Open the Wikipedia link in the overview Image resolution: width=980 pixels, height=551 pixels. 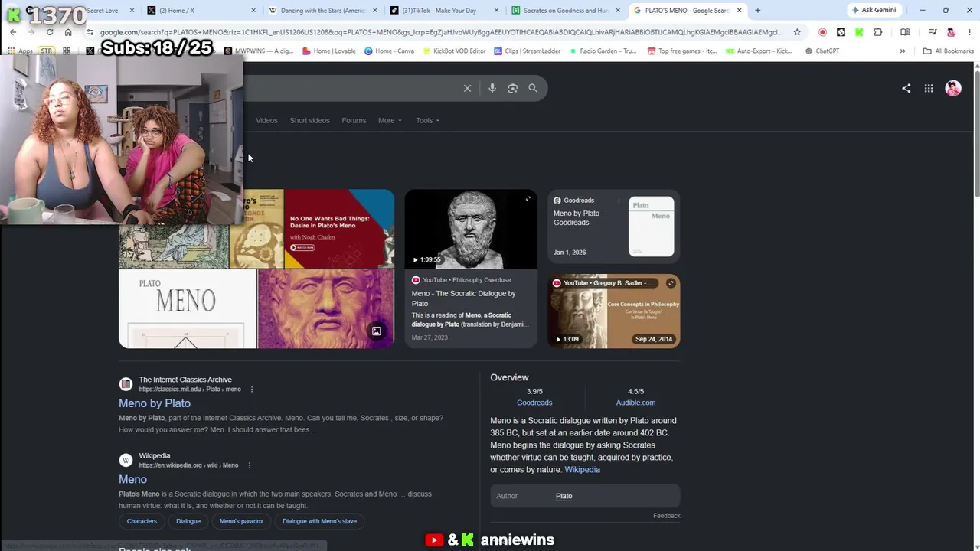click(583, 470)
